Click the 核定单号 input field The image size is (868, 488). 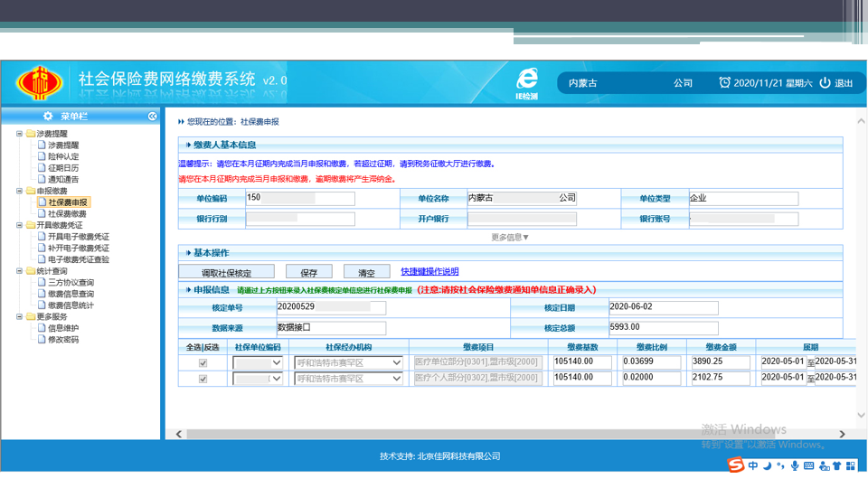point(331,307)
